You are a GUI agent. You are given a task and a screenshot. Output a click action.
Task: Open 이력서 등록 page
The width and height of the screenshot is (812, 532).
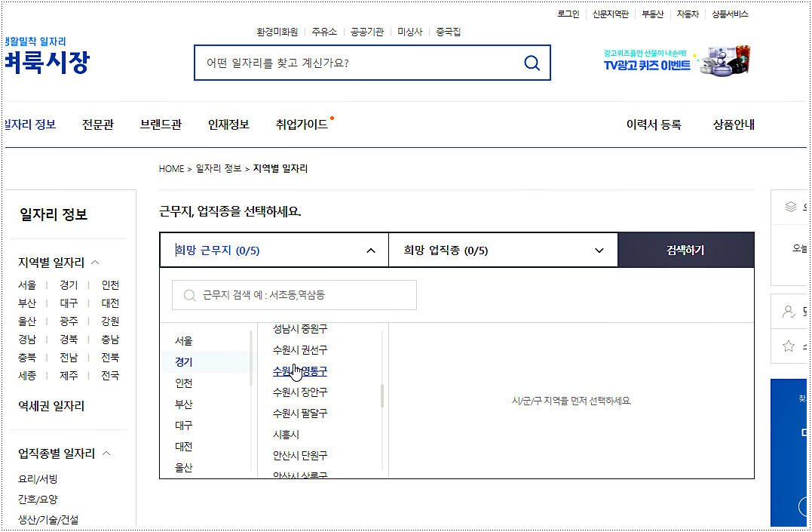pyautogui.click(x=654, y=125)
